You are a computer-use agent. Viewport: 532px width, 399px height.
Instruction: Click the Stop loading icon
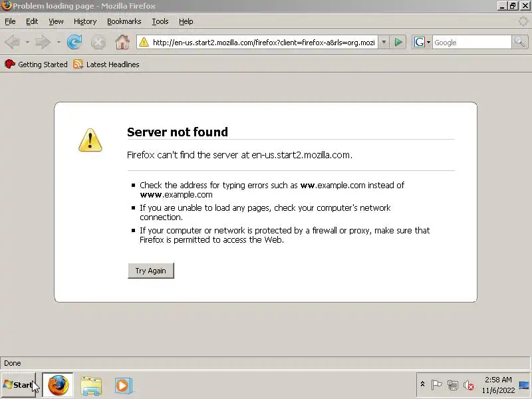click(x=98, y=43)
